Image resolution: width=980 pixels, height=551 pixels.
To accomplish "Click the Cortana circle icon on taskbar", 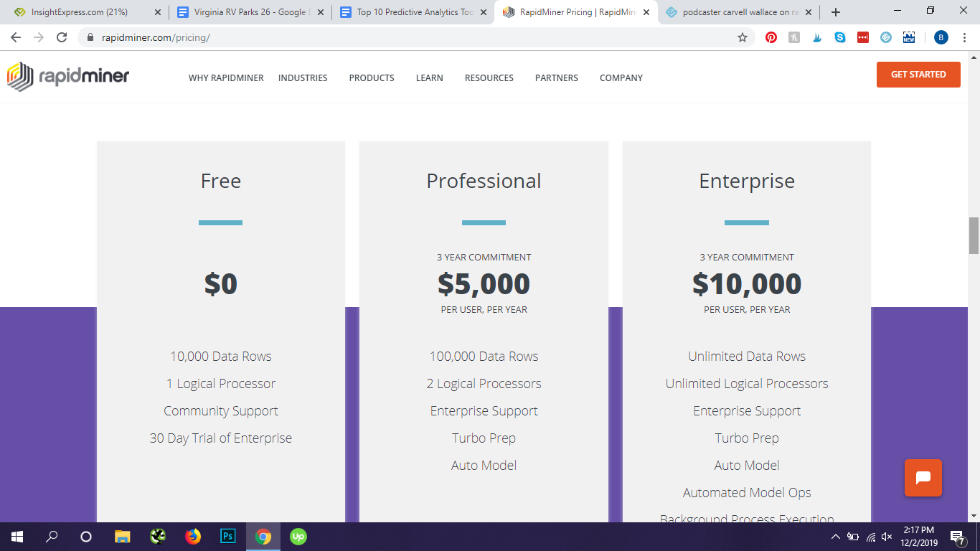I will (x=86, y=536).
